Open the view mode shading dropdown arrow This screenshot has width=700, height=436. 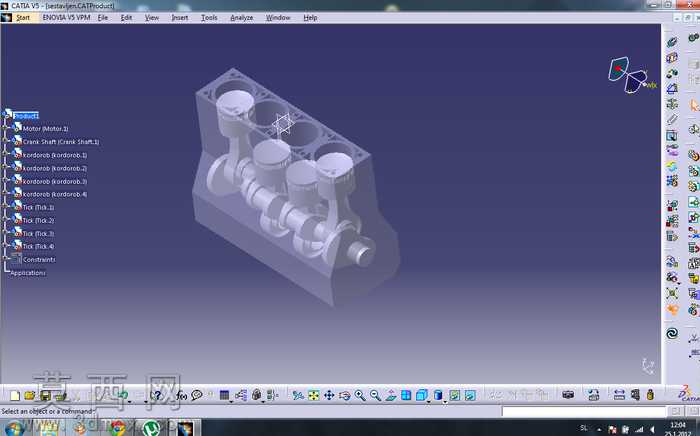click(x=445, y=402)
